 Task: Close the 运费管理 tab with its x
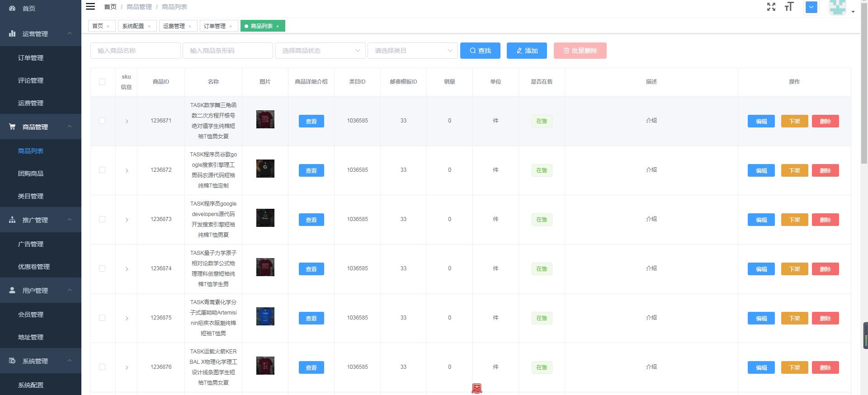point(190,26)
